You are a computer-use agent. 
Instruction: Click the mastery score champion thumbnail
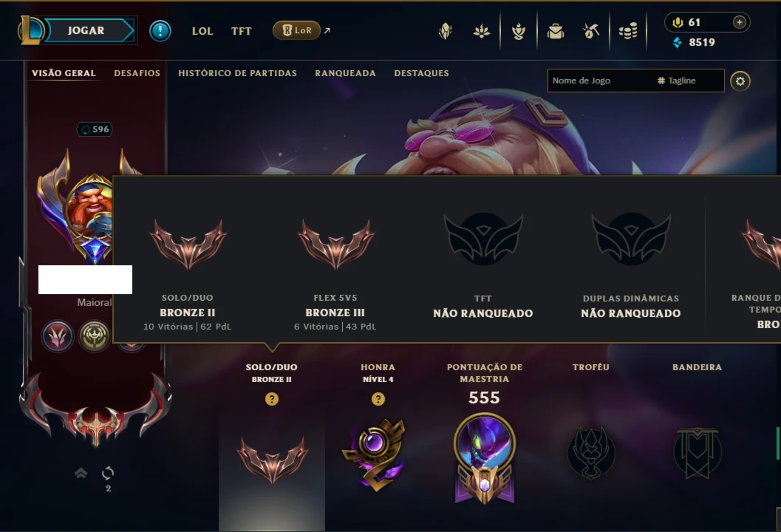point(484,443)
